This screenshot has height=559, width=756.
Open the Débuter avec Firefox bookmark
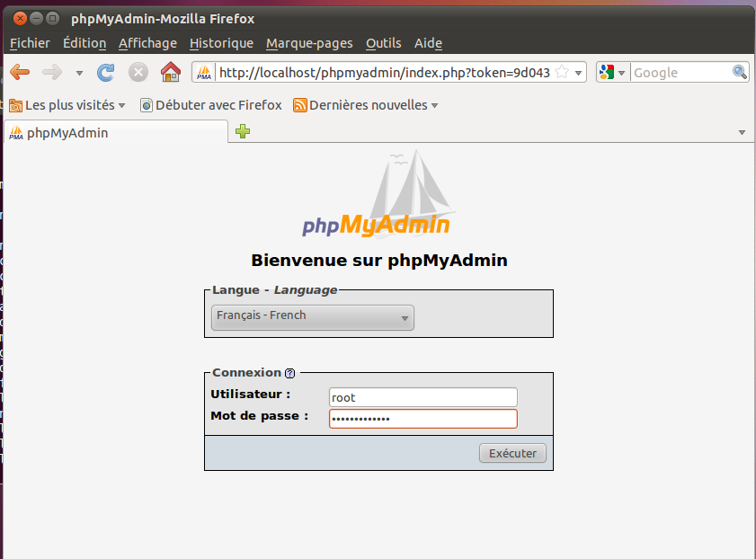point(211,105)
